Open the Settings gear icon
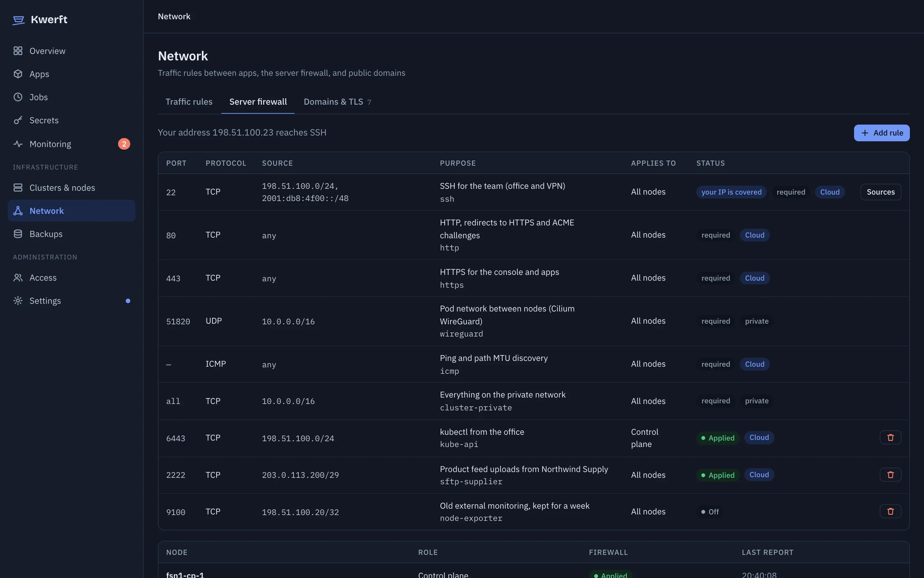 click(x=18, y=301)
